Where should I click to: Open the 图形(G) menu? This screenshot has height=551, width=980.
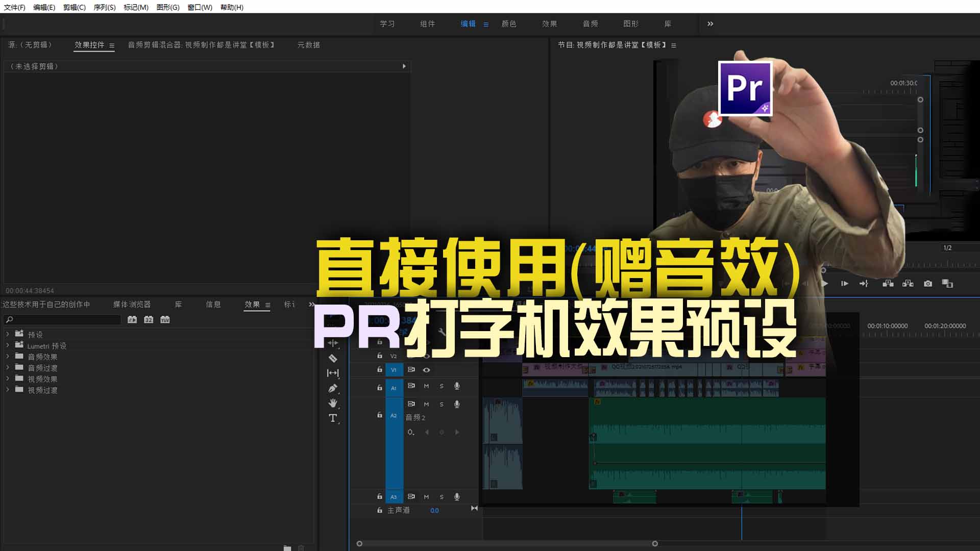point(168,7)
